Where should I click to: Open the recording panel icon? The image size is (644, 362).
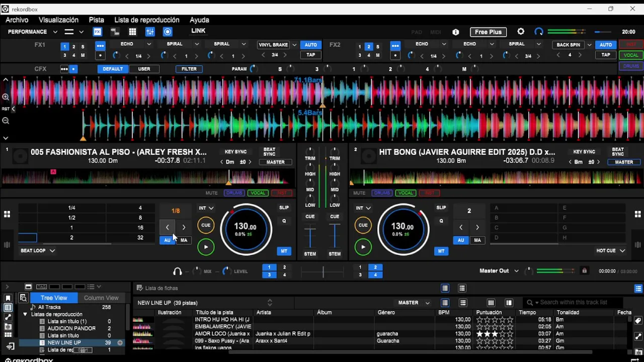(168, 32)
